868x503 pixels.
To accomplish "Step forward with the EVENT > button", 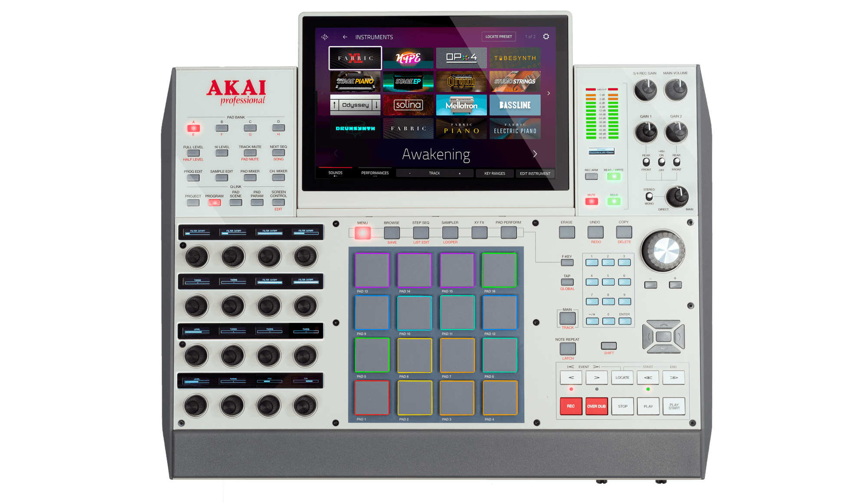I will [x=597, y=378].
